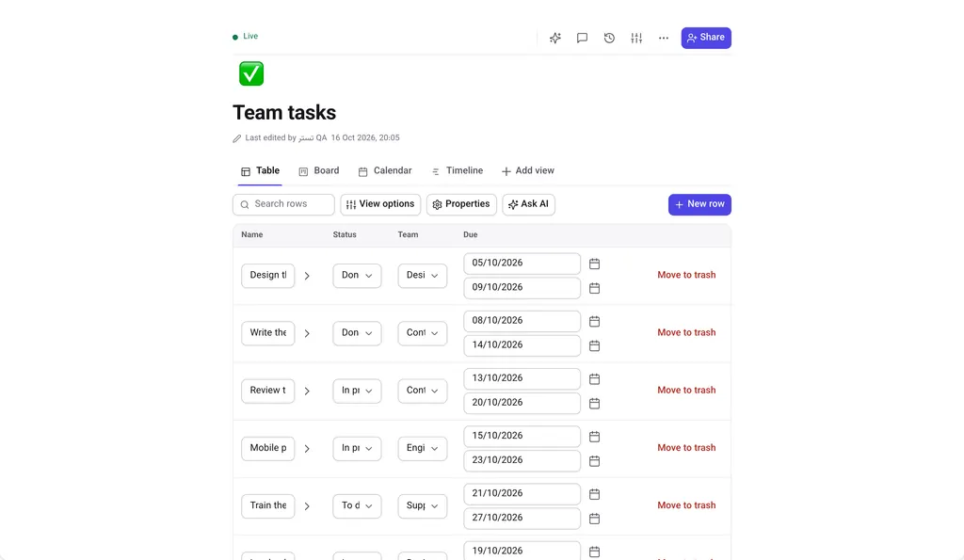Screen dimensions: 964x560
Task: Switch to the Timeline view tab
Action: pyautogui.click(x=457, y=171)
